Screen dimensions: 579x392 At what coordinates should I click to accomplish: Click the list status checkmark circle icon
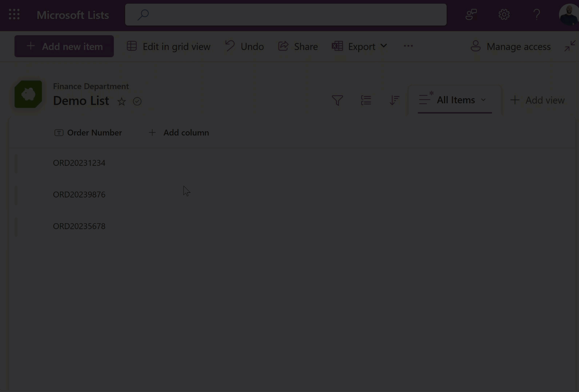[137, 101]
